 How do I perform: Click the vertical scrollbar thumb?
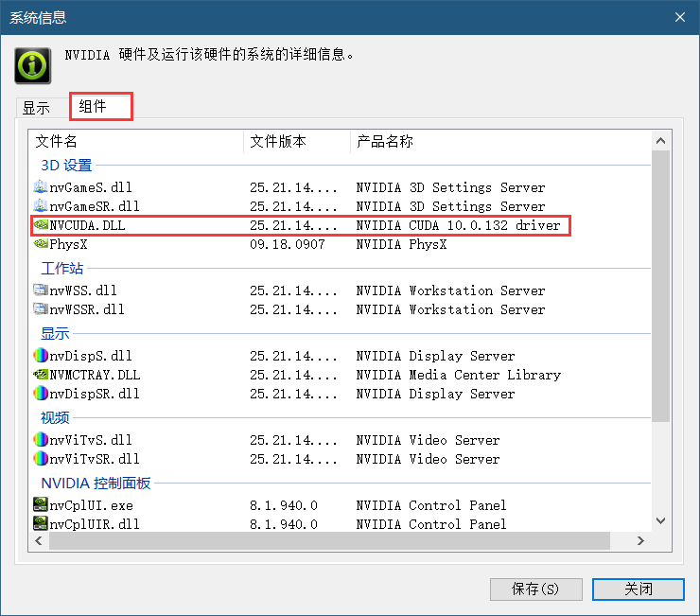click(660, 286)
